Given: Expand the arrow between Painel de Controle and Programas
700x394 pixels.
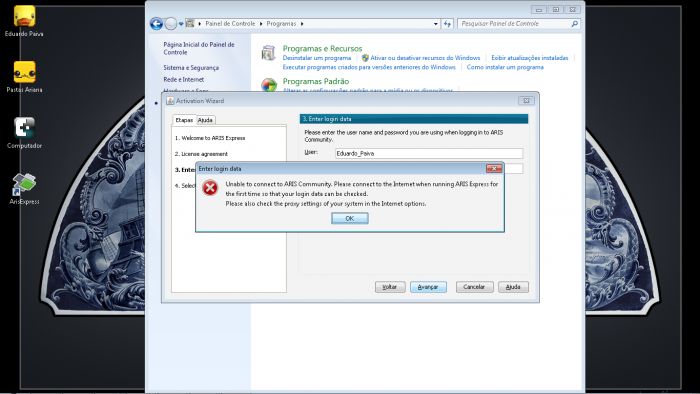Looking at the screenshot, I should point(261,24).
